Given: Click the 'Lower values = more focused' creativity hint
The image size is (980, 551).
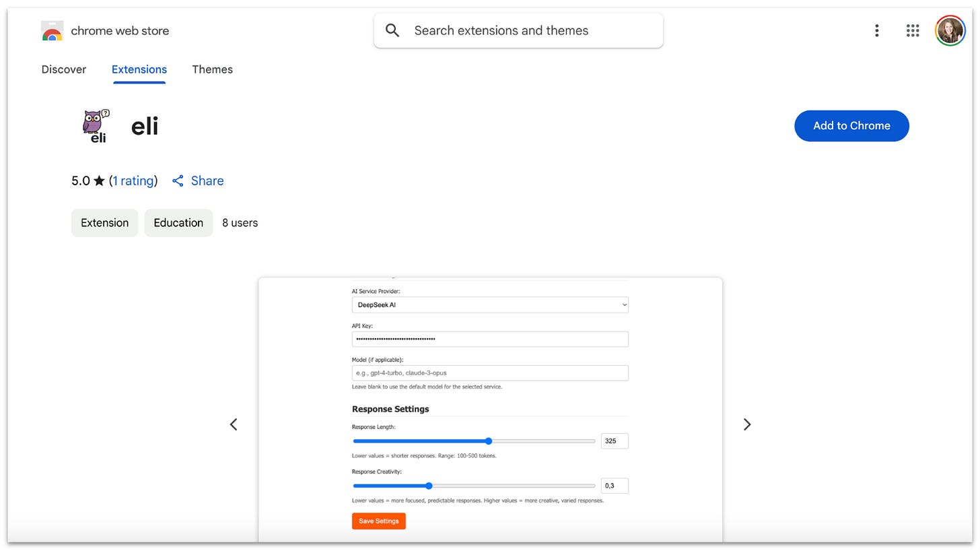Looking at the screenshot, I should tap(477, 500).
